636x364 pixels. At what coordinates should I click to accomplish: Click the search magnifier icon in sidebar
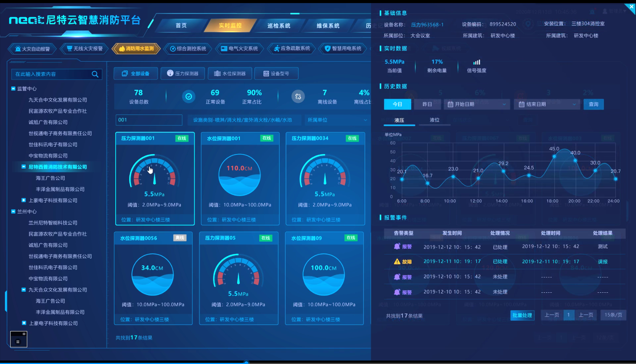95,74
